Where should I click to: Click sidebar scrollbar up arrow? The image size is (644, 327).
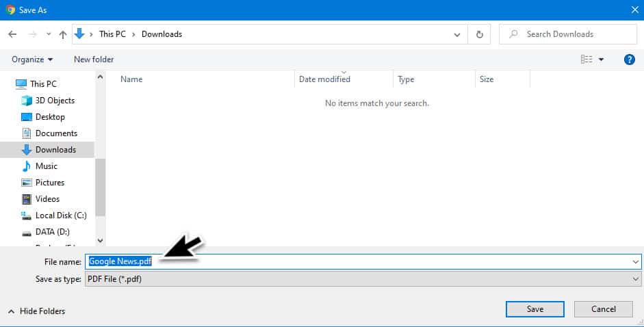point(100,77)
